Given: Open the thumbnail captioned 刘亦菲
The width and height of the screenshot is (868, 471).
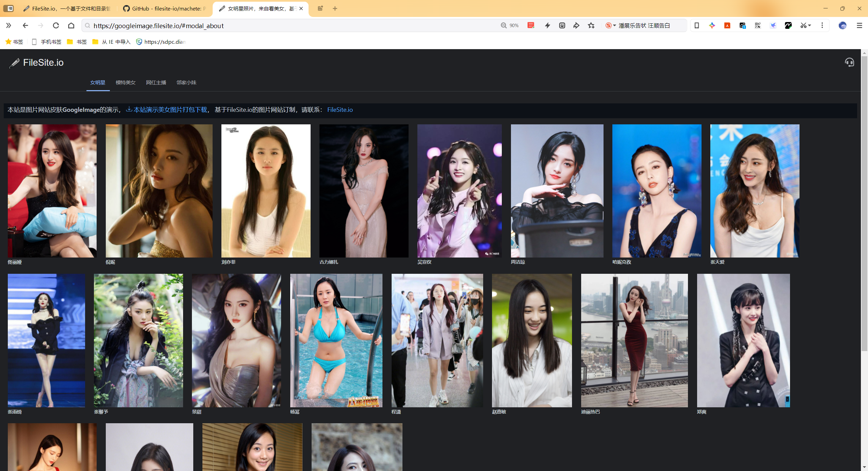Looking at the screenshot, I should pyautogui.click(x=266, y=191).
